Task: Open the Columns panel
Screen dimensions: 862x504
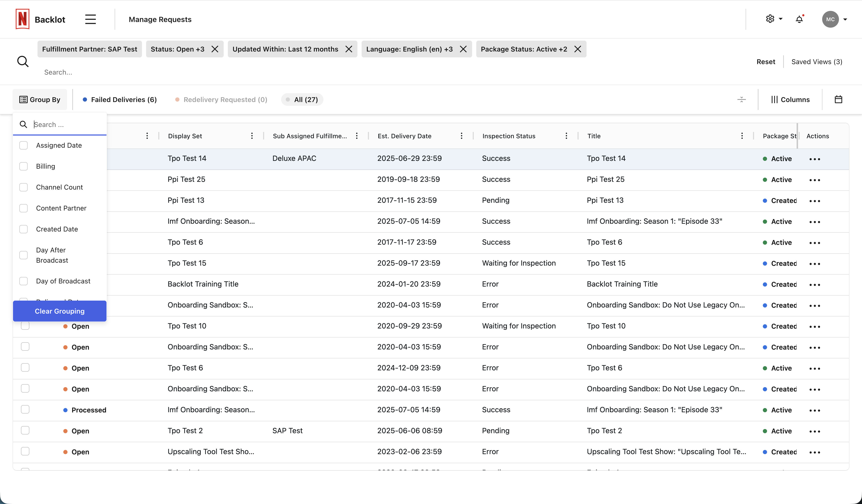Action: pyautogui.click(x=791, y=99)
